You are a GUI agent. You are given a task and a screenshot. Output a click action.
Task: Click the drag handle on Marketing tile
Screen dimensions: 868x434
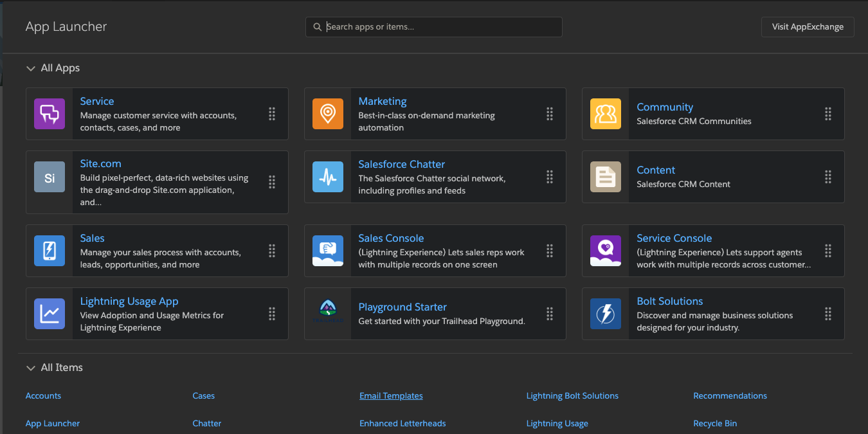(x=550, y=114)
